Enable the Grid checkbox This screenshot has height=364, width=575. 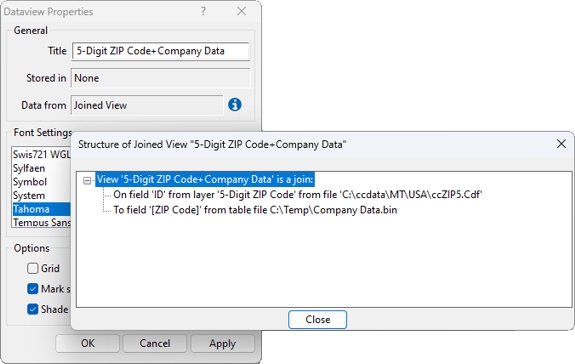pyautogui.click(x=33, y=268)
